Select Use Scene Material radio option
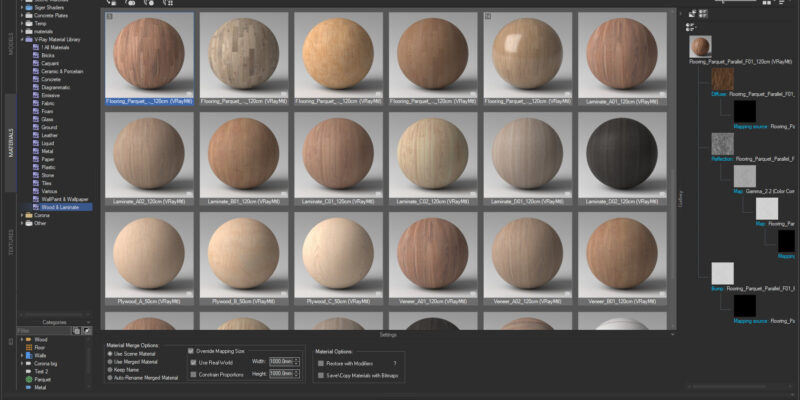Viewport: 800px width, 400px height. (110, 354)
